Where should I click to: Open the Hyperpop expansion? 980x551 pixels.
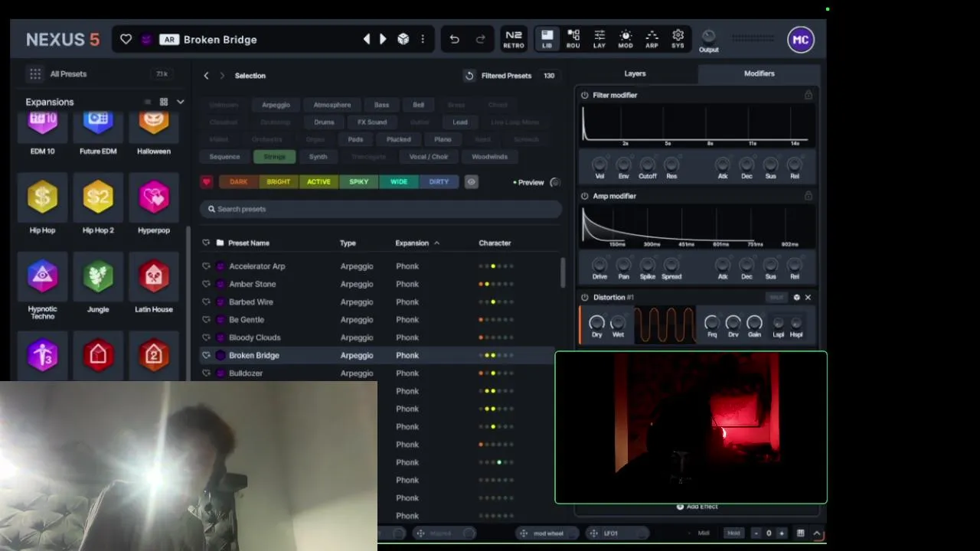click(x=154, y=204)
